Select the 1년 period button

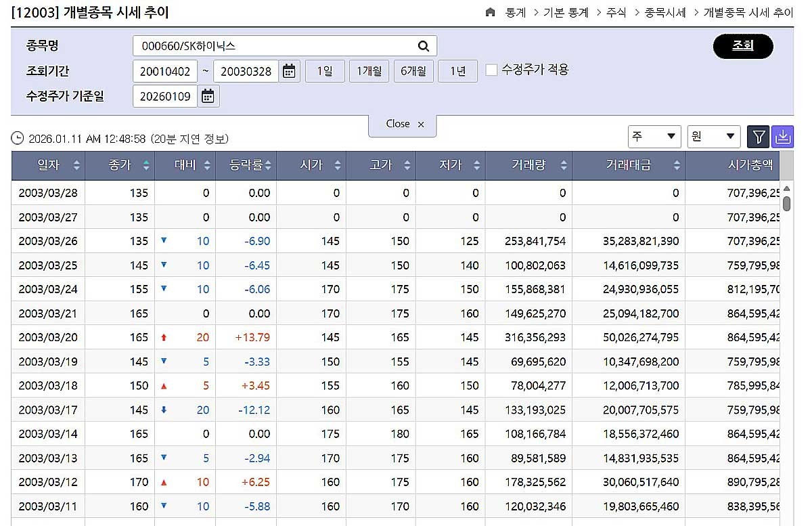click(x=457, y=71)
